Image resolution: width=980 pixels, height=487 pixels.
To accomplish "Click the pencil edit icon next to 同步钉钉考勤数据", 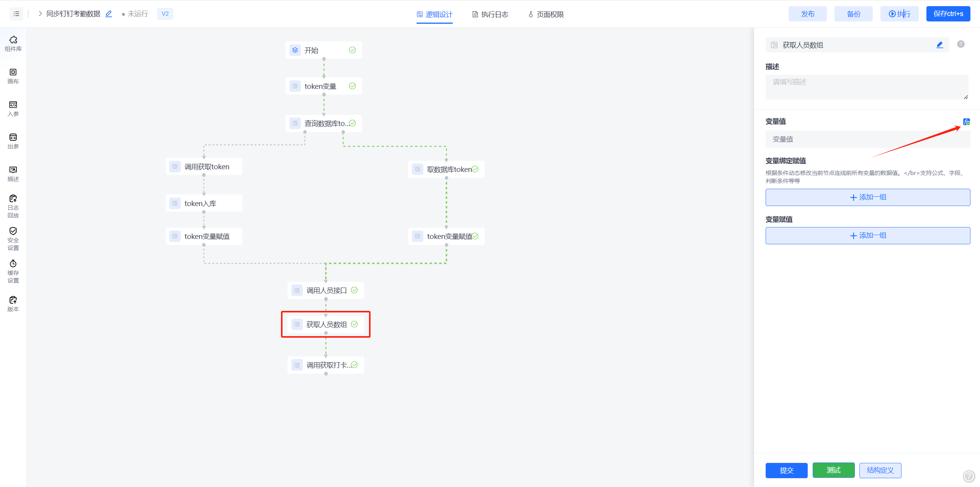I will pyautogui.click(x=109, y=14).
